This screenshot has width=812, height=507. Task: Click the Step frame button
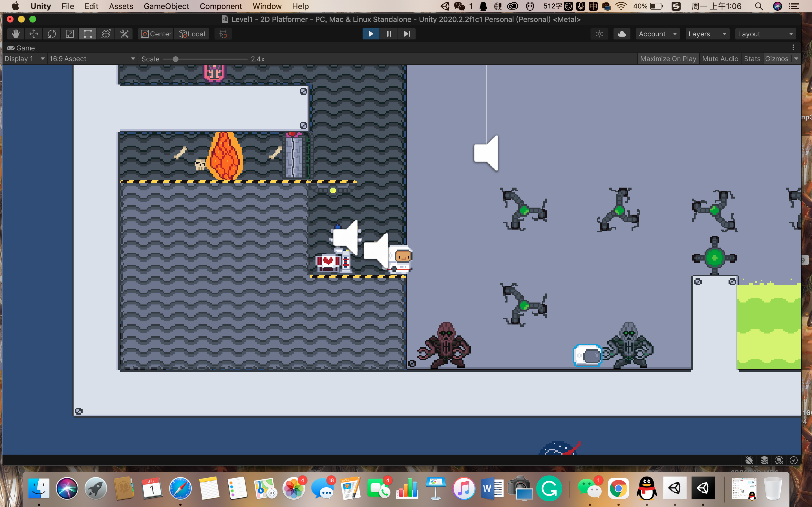tap(407, 34)
